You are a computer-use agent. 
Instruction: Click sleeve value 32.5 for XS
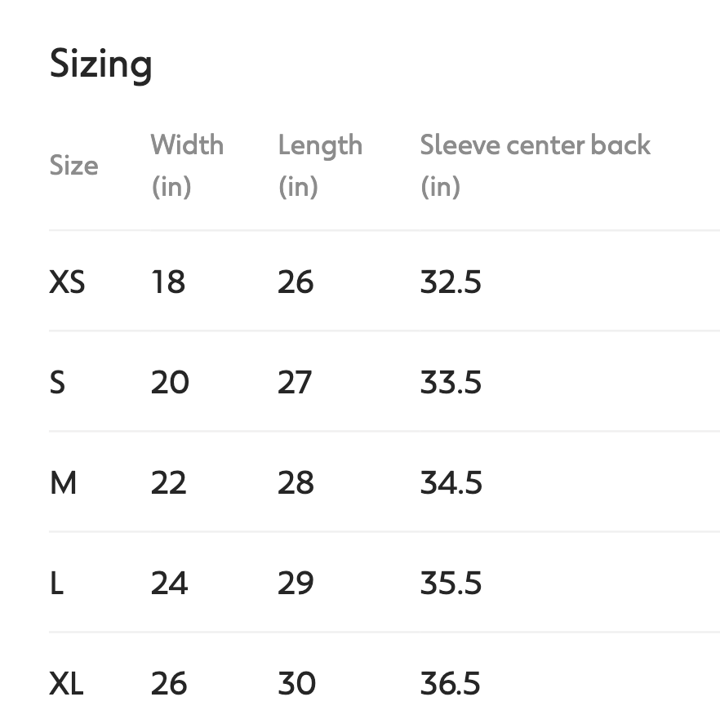click(x=451, y=282)
